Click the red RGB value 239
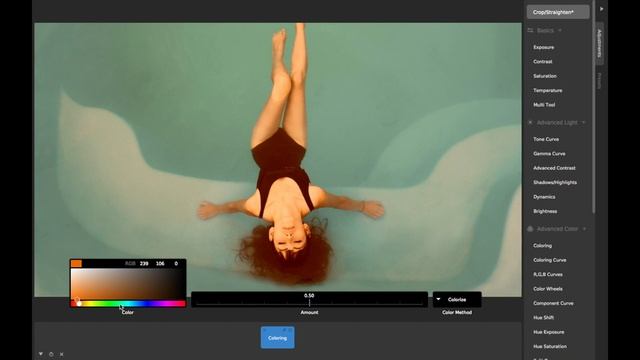Screen dimensions: 640x360 pyautogui.click(x=144, y=264)
